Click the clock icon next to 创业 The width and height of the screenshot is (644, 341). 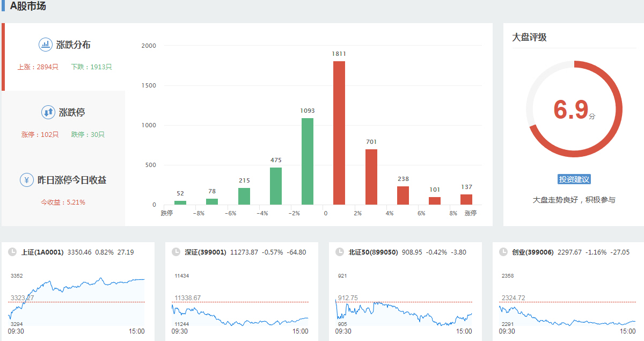point(503,252)
